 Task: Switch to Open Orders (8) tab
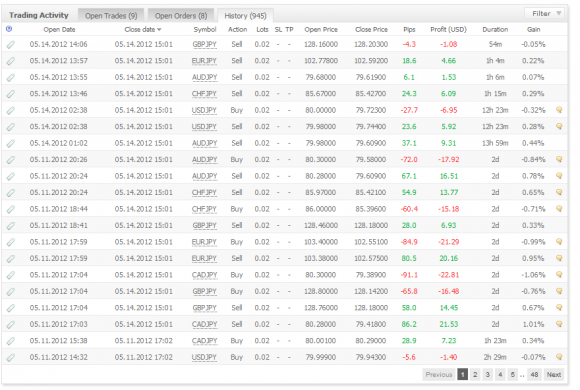181,16
